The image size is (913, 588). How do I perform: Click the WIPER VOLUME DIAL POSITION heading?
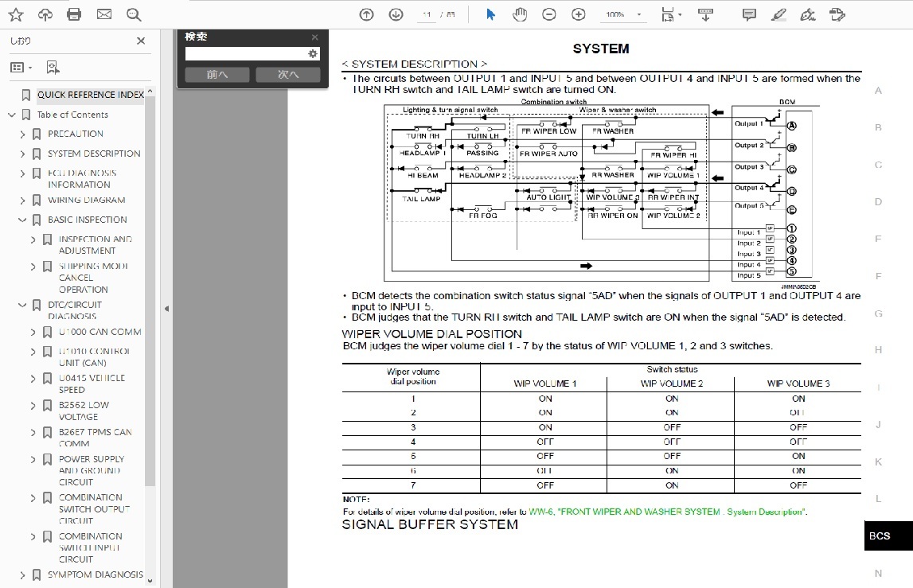tap(431, 334)
